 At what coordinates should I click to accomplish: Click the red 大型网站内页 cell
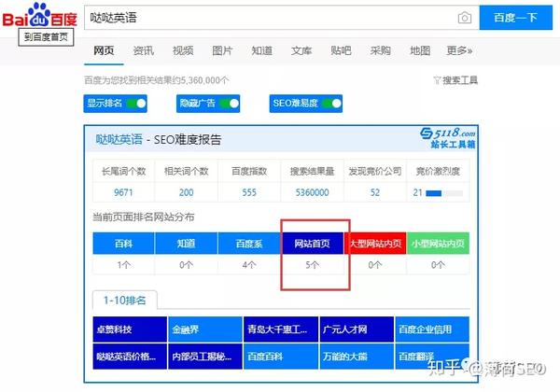[x=375, y=244]
